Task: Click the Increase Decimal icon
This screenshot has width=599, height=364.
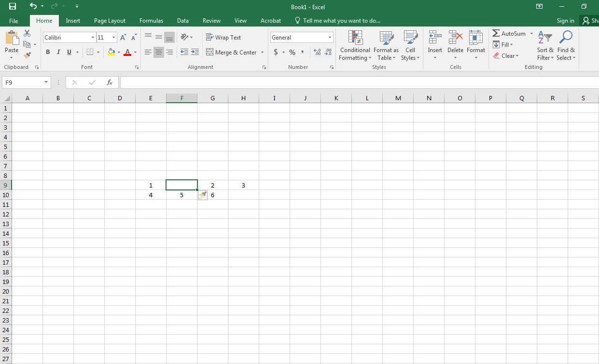Action: tap(317, 52)
